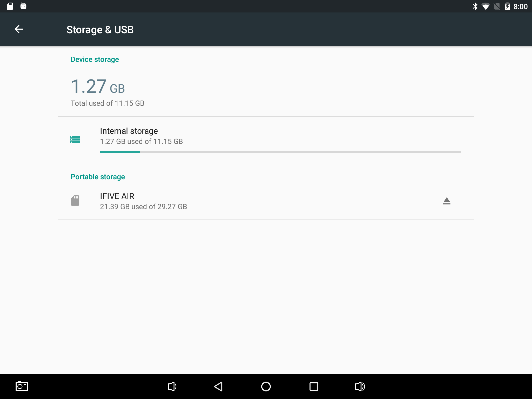Raise volume from the navigation bar
The height and width of the screenshot is (399, 532).
tap(360, 387)
